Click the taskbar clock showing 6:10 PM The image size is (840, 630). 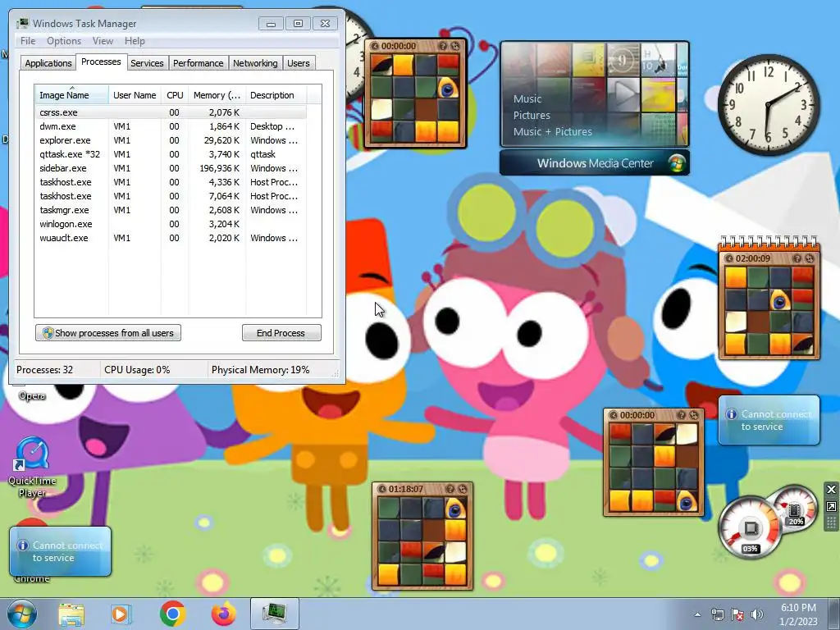798,614
